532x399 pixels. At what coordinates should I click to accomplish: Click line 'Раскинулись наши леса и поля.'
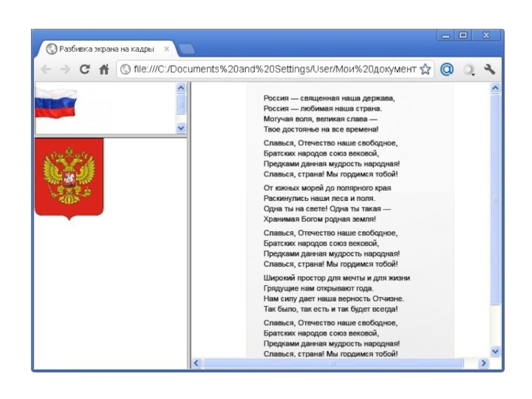tap(319, 198)
